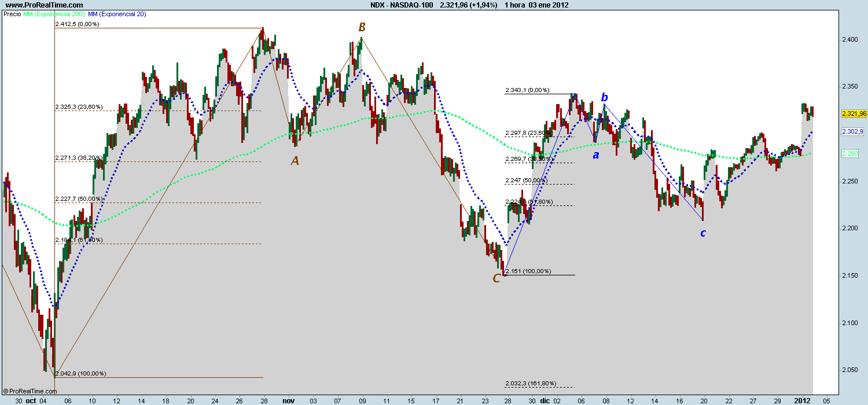Click the 2.350 price axis value
This screenshot has width=868, height=405.
coord(851,87)
